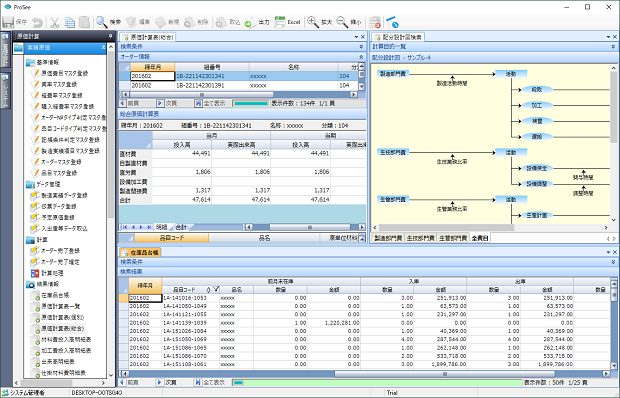
Task: Click the scissors cut icon
Action: click(x=55, y=23)
